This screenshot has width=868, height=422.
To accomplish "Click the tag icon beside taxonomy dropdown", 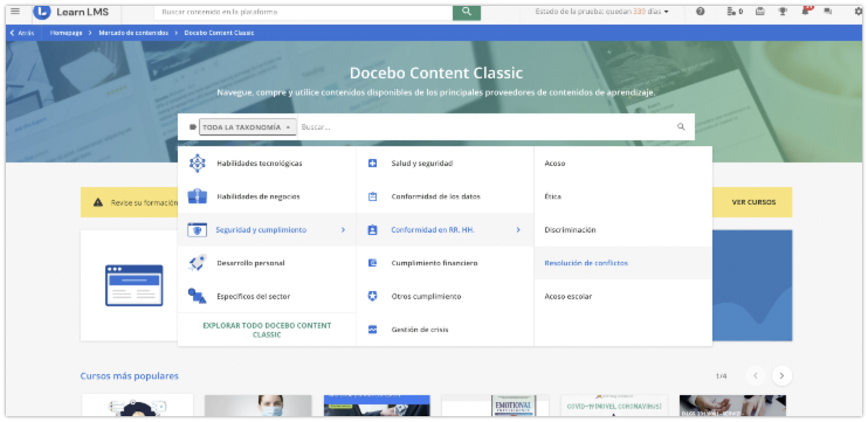I will 193,127.
